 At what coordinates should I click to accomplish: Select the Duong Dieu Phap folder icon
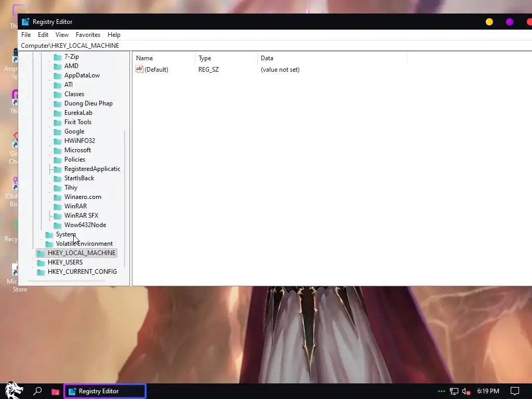(x=58, y=103)
